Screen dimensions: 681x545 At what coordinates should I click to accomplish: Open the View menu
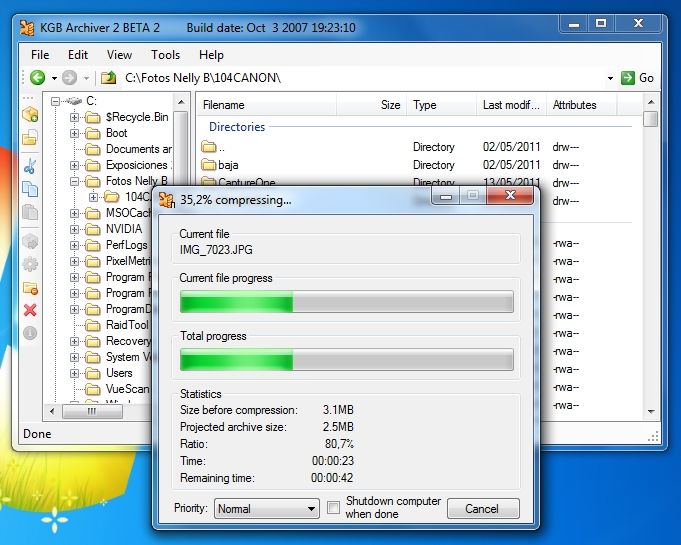point(119,55)
